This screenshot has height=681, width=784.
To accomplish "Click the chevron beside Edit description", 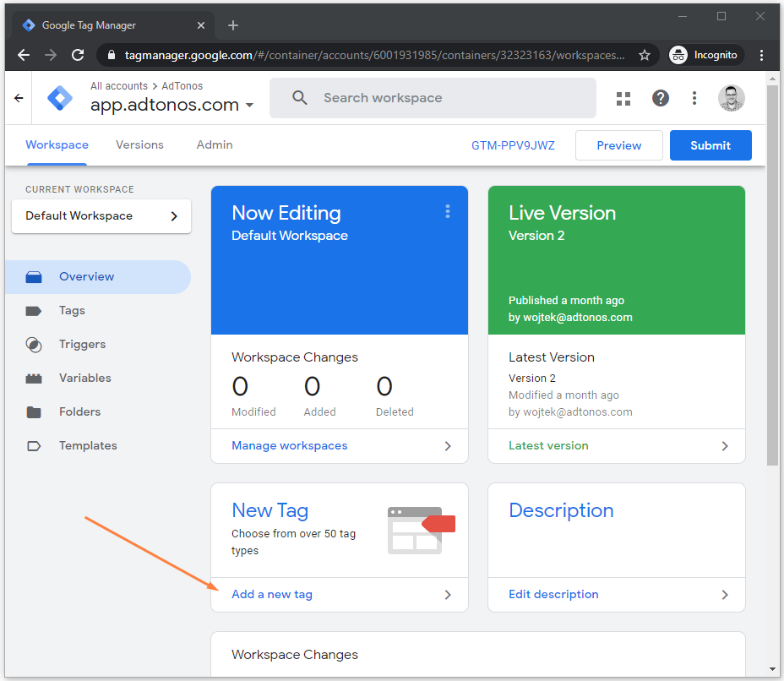I will point(725,595).
